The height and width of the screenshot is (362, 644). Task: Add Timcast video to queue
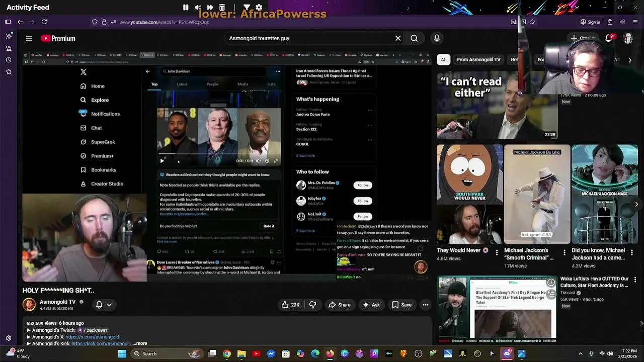551,295
